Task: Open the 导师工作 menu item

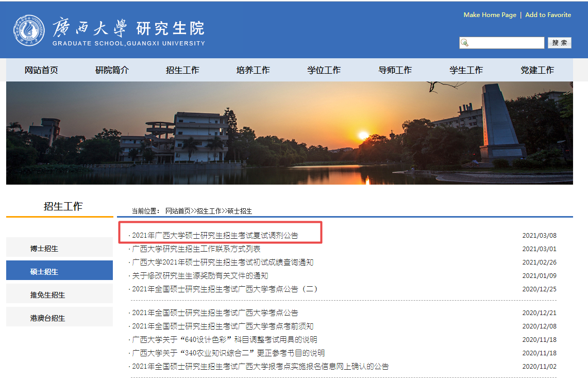Action: tap(395, 70)
